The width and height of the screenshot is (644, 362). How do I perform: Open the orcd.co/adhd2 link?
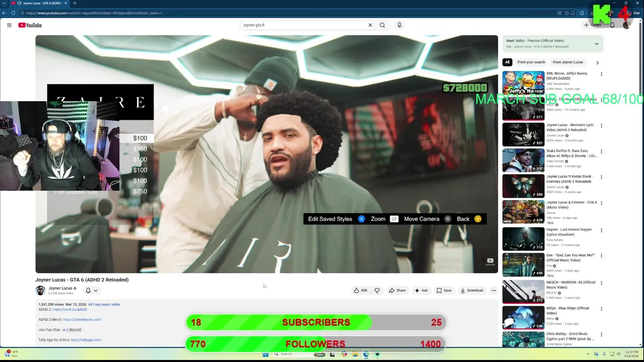pos(69,310)
